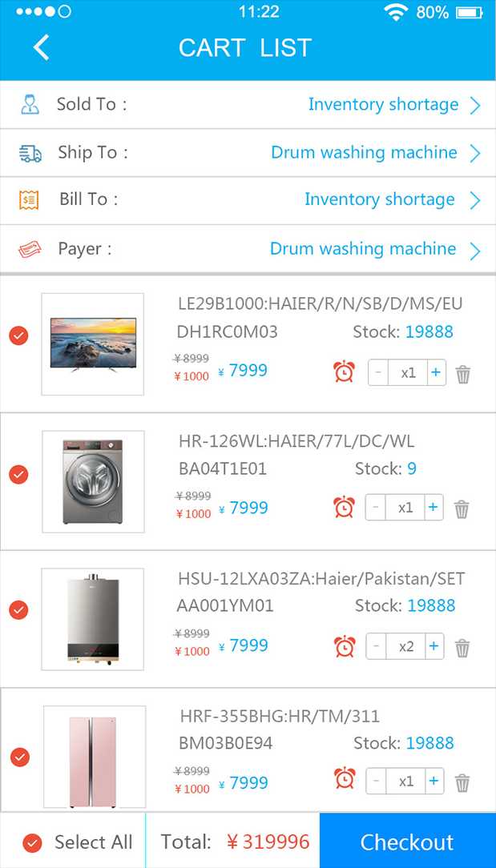The width and height of the screenshot is (496, 868).
Task: Increase quantity of HSU-12LXA03ZA water heater
Action: click(x=433, y=646)
